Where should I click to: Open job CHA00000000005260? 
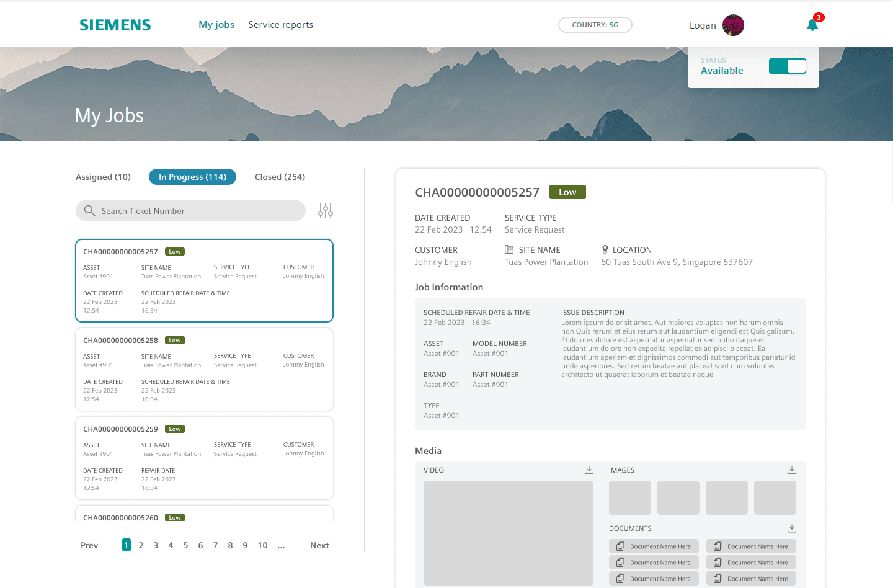(204, 514)
